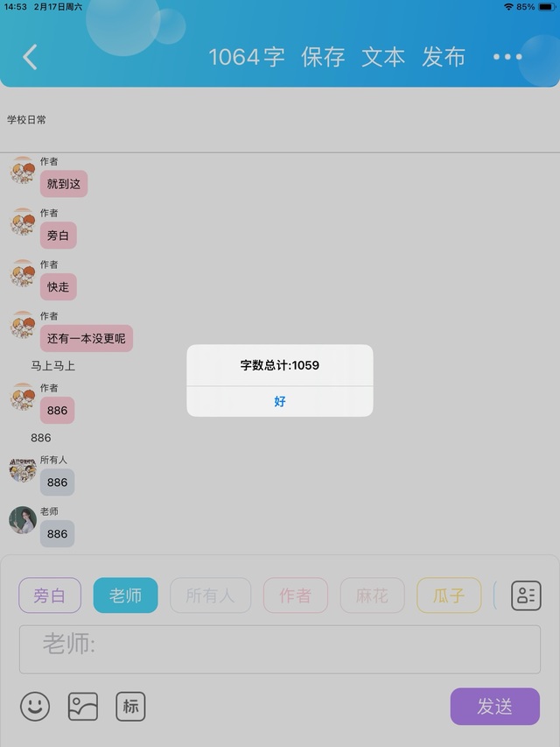Open the three-dot more options menu

coord(507,57)
